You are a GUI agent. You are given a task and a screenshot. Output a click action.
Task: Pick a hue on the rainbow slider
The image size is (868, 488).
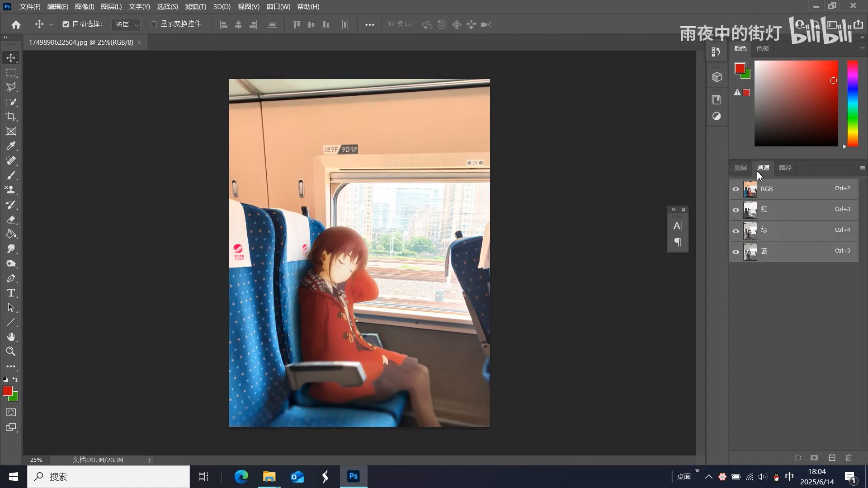click(852, 103)
